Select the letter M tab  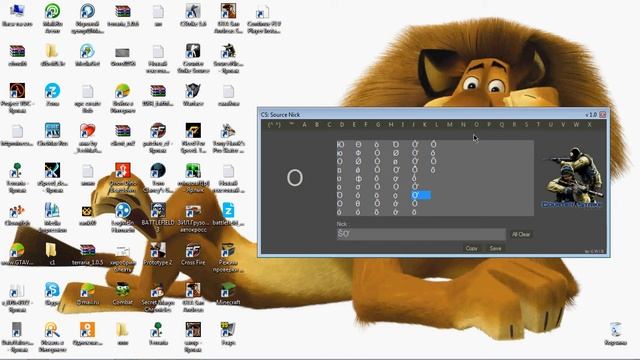tap(449, 124)
